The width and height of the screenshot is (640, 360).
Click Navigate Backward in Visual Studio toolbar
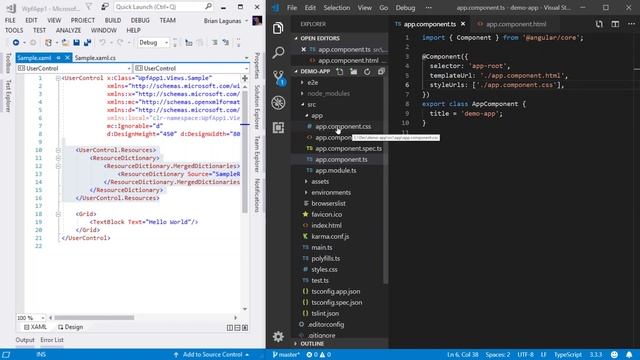pyautogui.click(x=16, y=42)
